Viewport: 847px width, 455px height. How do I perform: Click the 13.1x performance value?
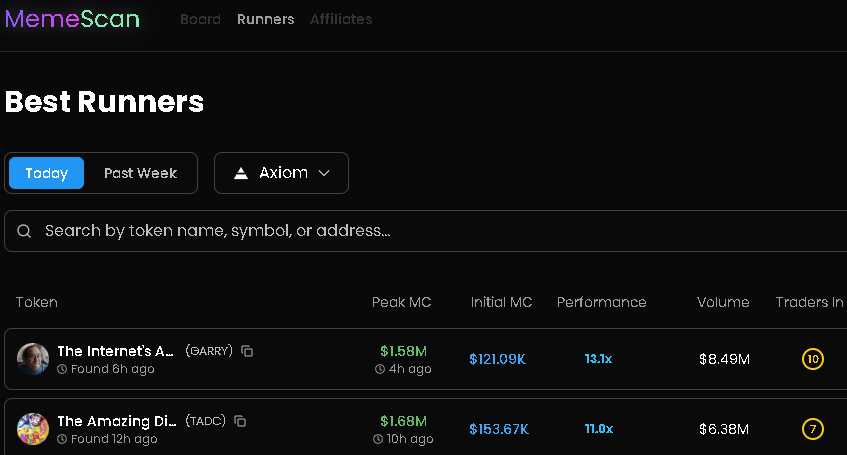[x=599, y=359]
